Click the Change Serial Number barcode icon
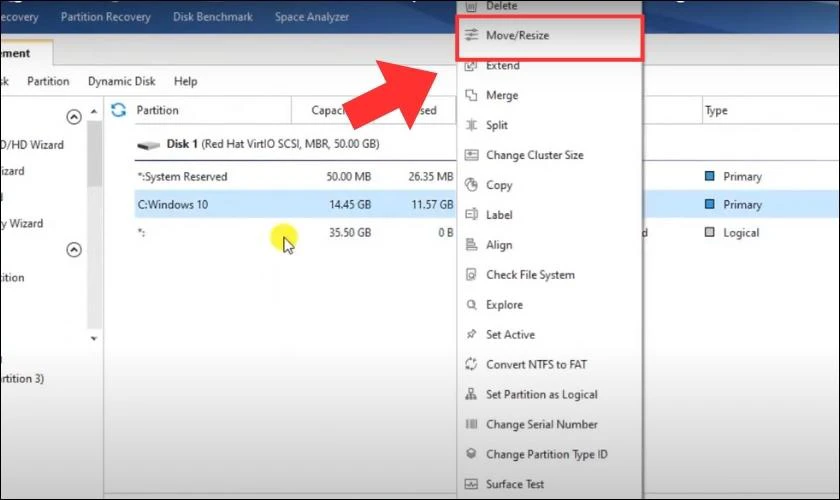Screen dimensions: 840x500 pos(471,424)
